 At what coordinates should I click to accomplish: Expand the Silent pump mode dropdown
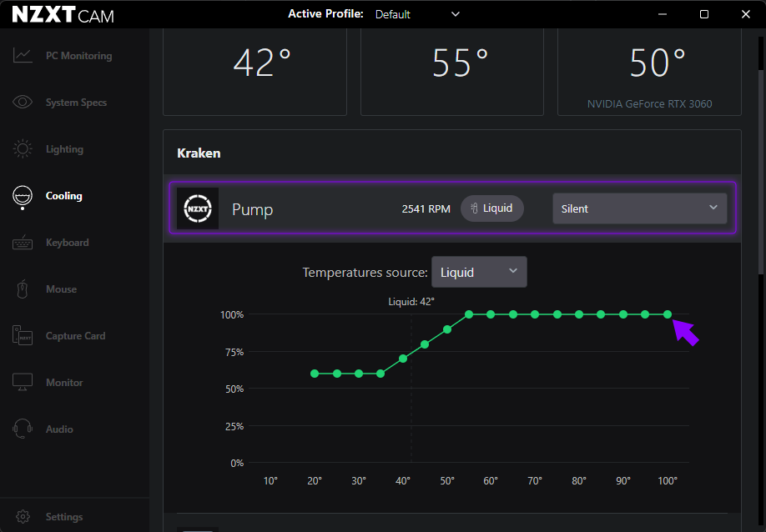click(x=639, y=208)
